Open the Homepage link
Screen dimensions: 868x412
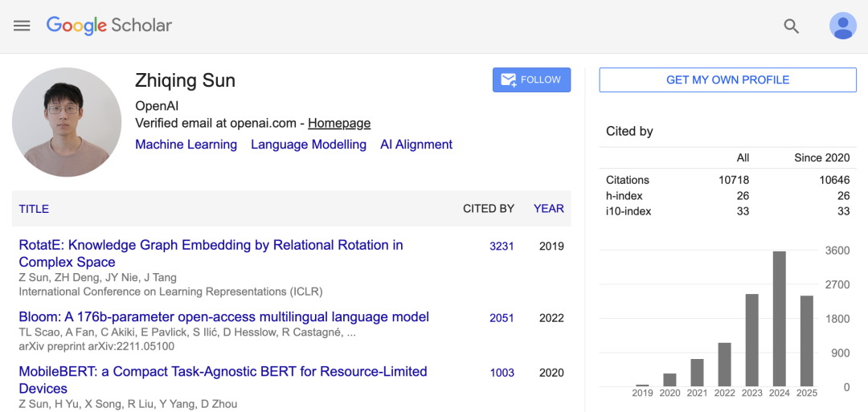click(x=339, y=124)
